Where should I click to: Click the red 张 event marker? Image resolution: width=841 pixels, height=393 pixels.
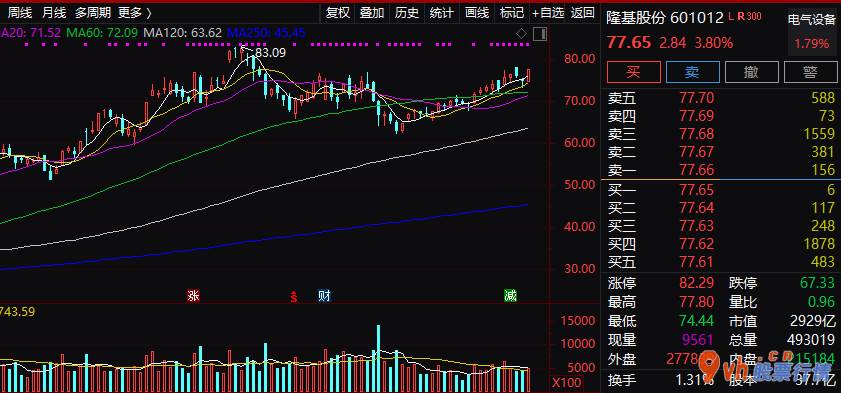coord(193,295)
